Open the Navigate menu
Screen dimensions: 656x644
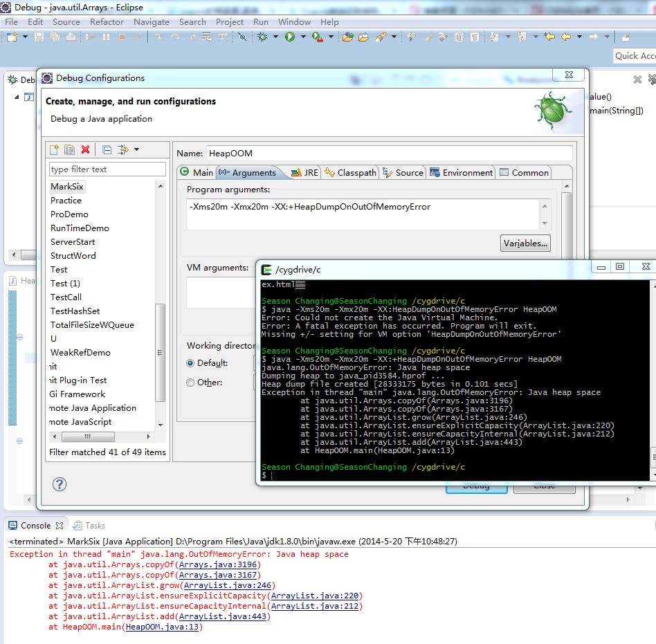click(152, 21)
